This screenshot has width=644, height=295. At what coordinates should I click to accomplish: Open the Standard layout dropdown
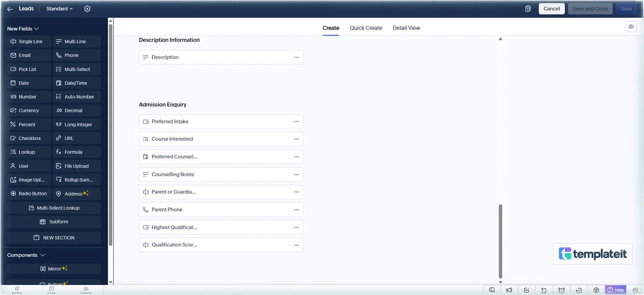tap(60, 9)
